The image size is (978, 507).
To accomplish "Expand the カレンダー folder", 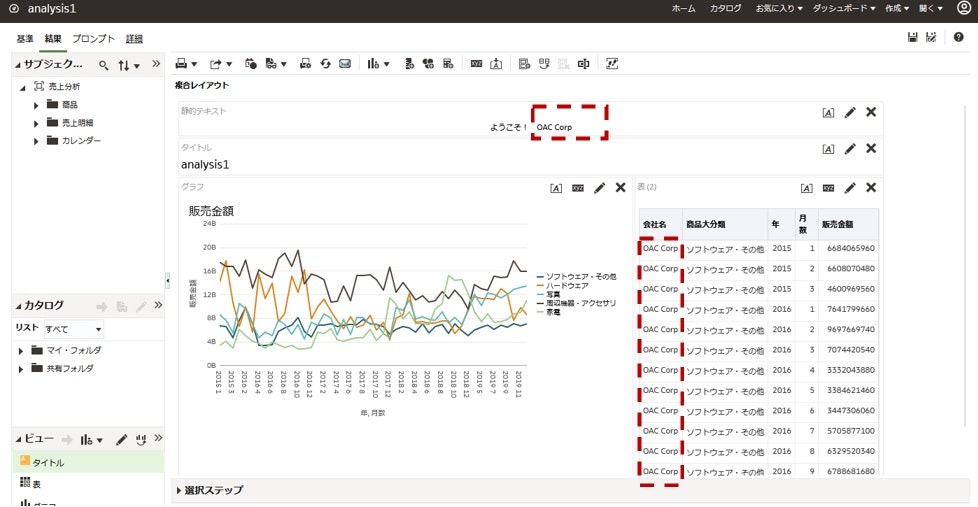I will pos(36,142).
